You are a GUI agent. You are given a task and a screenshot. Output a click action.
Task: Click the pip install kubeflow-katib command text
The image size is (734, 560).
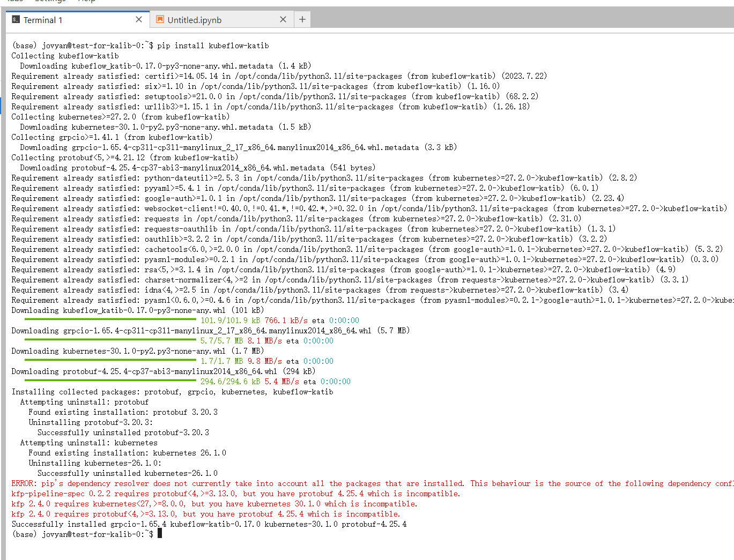coord(213,46)
